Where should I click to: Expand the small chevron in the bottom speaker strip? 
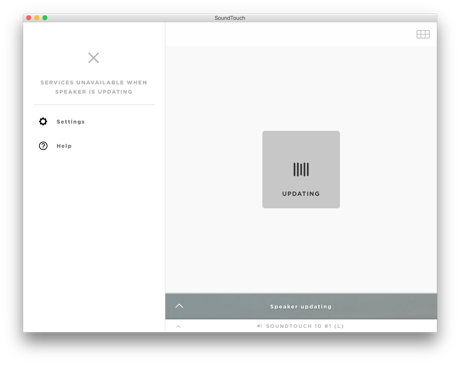pyautogui.click(x=178, y=326)
